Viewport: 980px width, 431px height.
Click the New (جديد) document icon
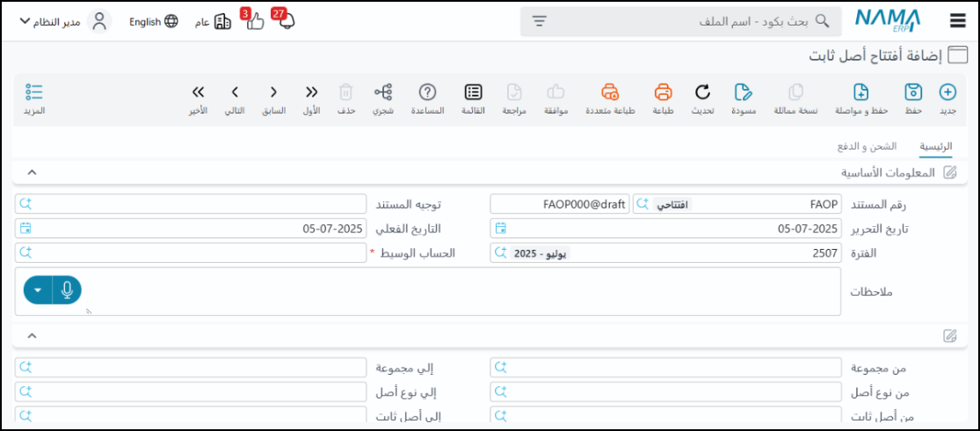(x=947, y=93)
